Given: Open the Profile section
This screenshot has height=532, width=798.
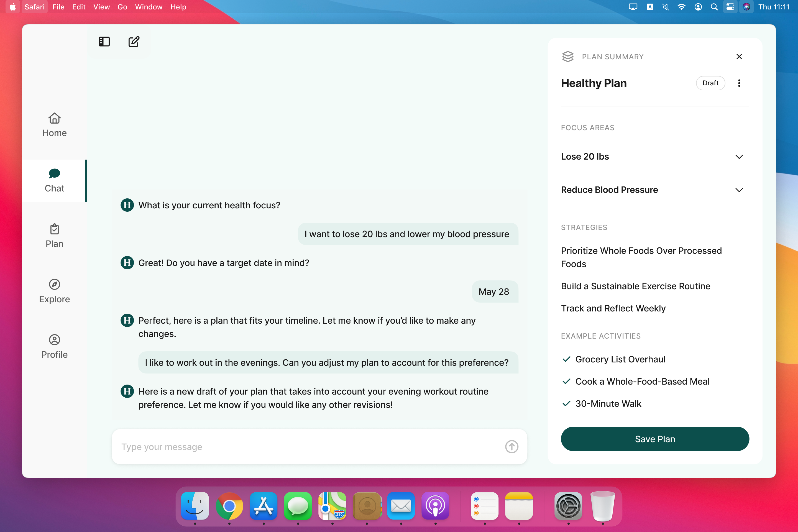Looking at the screenshot, I should click(x=54, y=346).
